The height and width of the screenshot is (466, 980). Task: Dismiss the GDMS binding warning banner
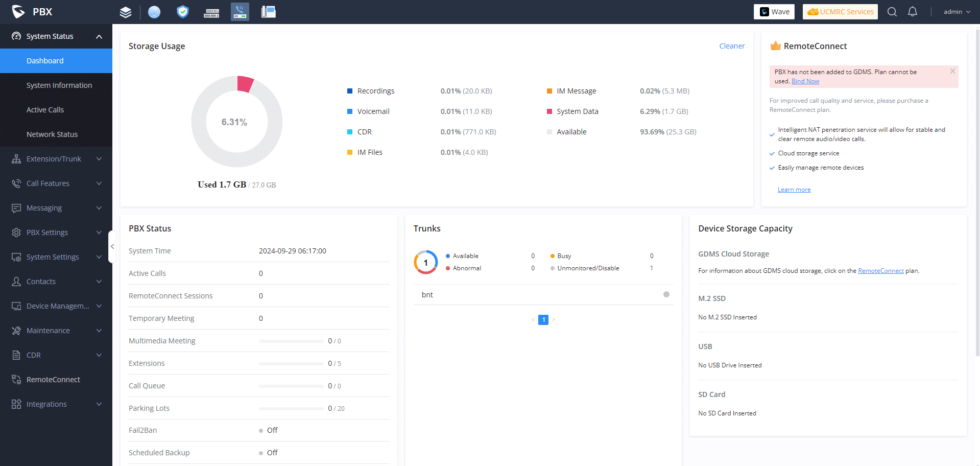pos(952,72)
